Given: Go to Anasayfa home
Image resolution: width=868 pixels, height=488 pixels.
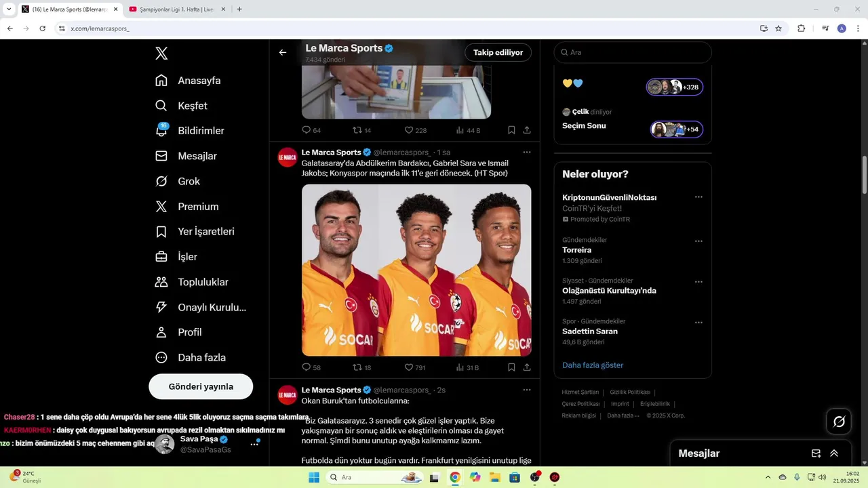Looking at the screenshot, I should pyautogui.click(x=188, y=81).
